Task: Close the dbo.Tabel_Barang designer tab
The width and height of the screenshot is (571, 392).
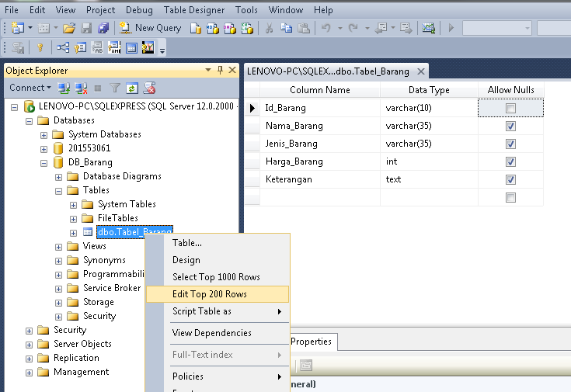Action: click(x=420, y=71)
